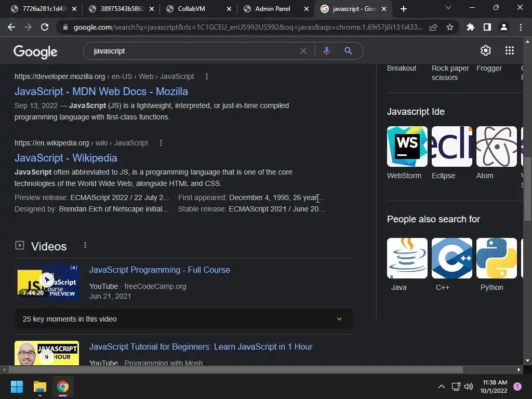The height and width of the screenshot is (399, 532).
Task: Close the CollabVM tab
Action: [229, 9]
